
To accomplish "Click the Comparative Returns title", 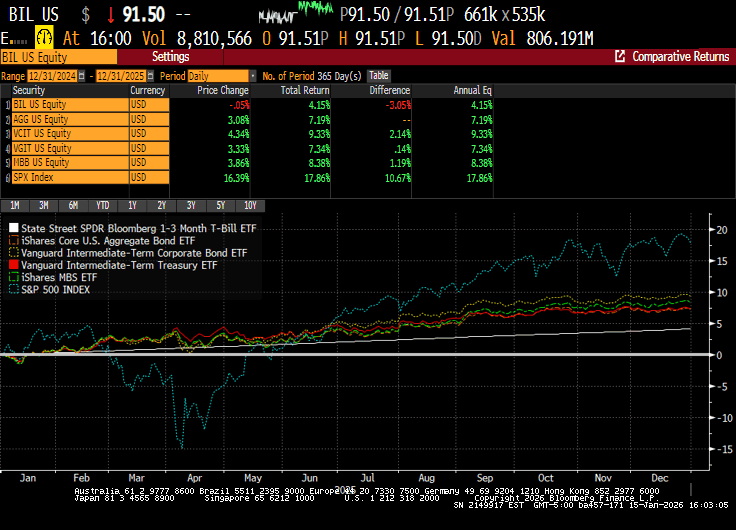I will (x=681, y=57).
